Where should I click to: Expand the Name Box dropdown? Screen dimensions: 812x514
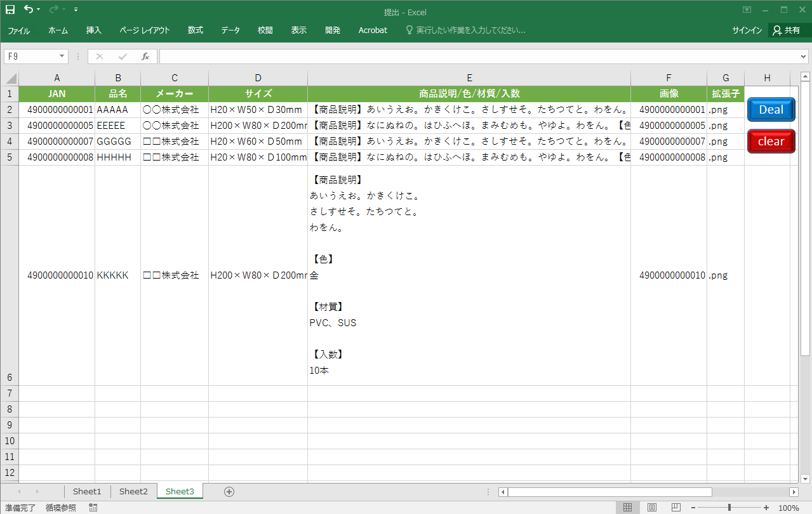(62, 56)
